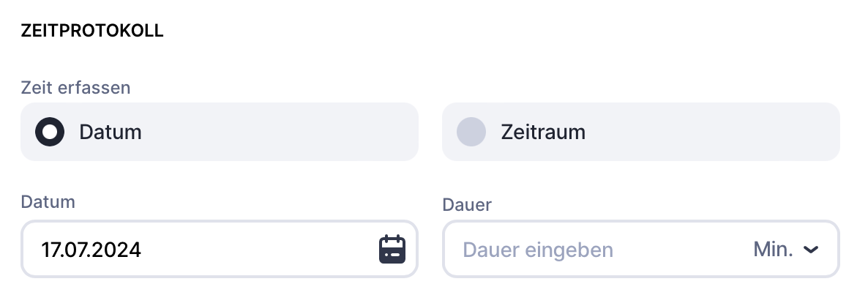
Task: Click the empty grey circle next to Zeitraum
Action: 471,132
